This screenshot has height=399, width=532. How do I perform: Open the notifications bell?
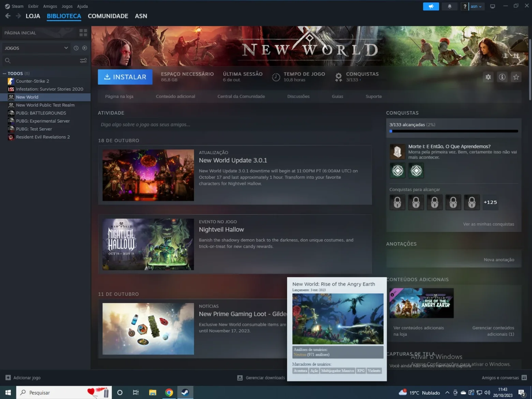[449, 6]
